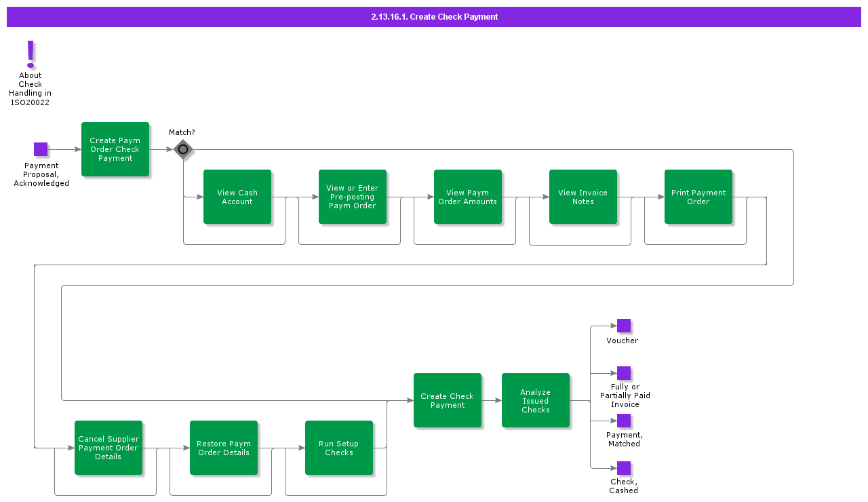Click View or Enter Pre-posting Paym Order

353,197
